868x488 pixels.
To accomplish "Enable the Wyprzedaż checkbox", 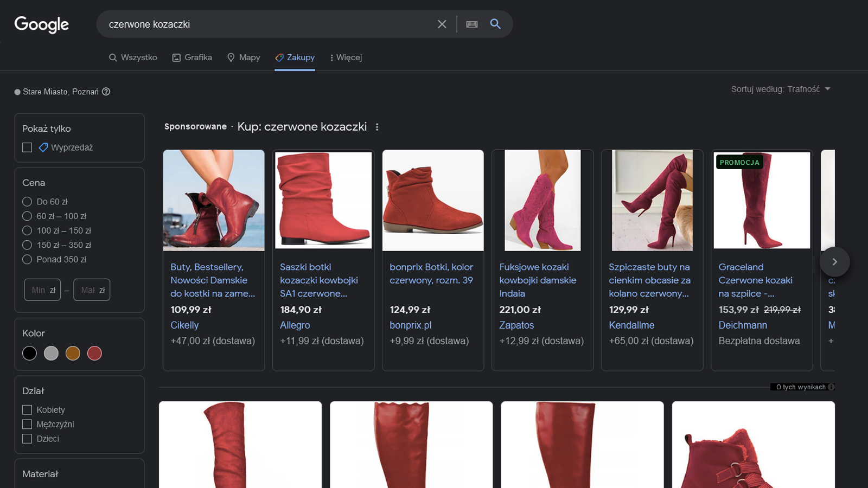I will coord(27,147).
